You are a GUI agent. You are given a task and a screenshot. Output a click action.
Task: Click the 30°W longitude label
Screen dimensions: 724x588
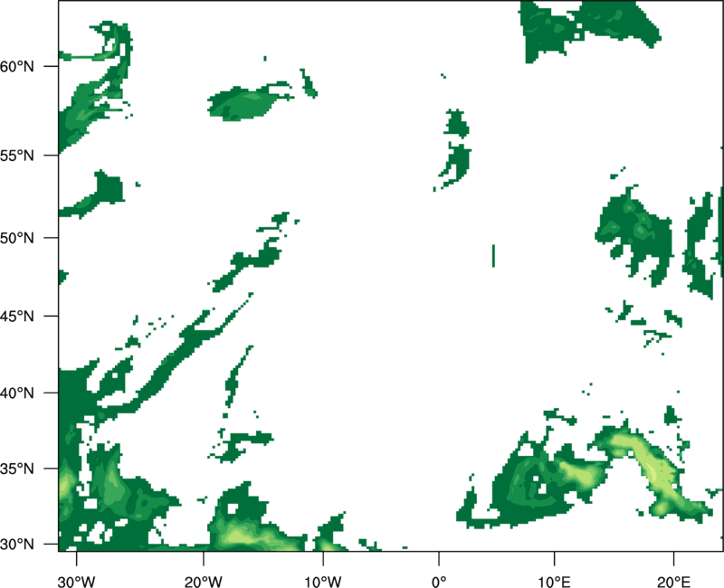[77, 582]
